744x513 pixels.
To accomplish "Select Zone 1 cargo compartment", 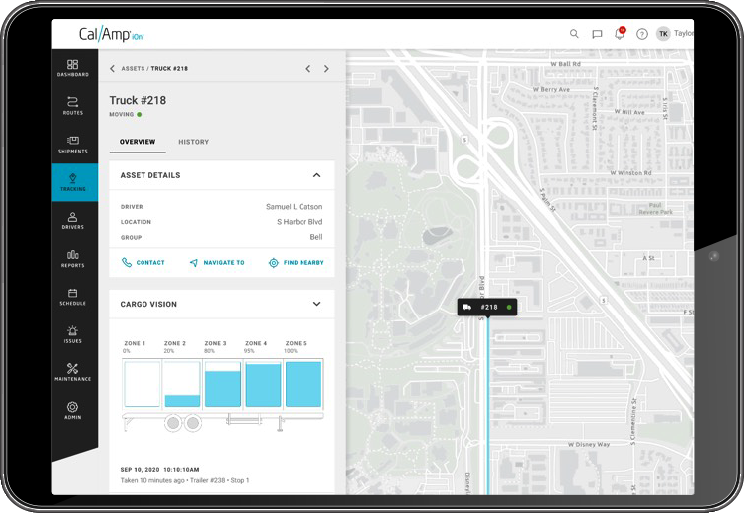I will (142, 383).
